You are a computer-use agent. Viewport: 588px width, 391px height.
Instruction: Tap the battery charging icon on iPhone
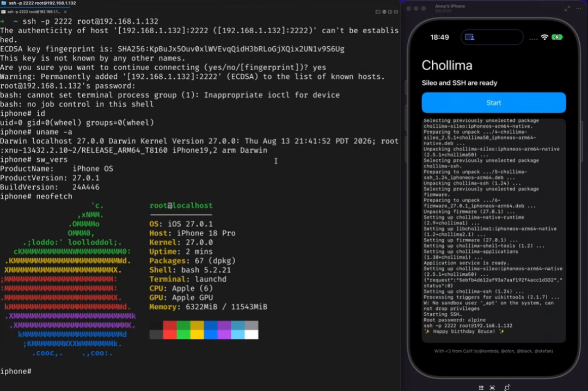click(x=558, y=37)
